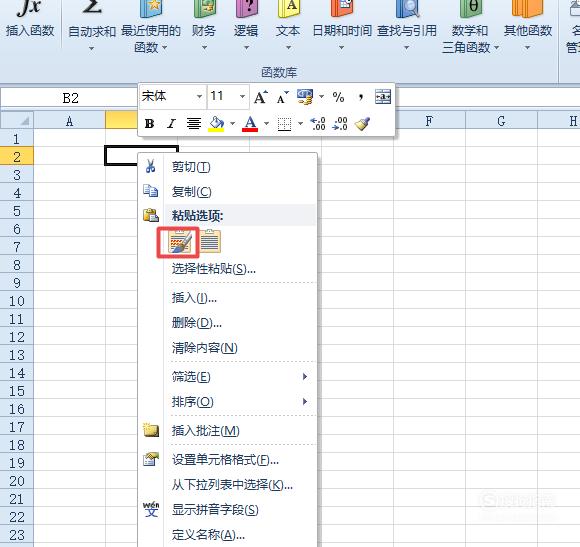Viewport: 580px width, 547px height.
Task: Toggle italic in mini toolbar
Action: (x=171, y=124)
